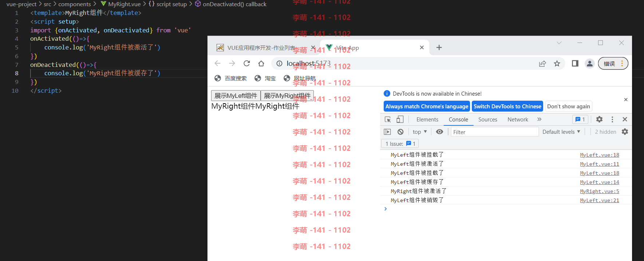The image size is (644, 261).
Task: Clear the console output
Action: coord(400,132)
